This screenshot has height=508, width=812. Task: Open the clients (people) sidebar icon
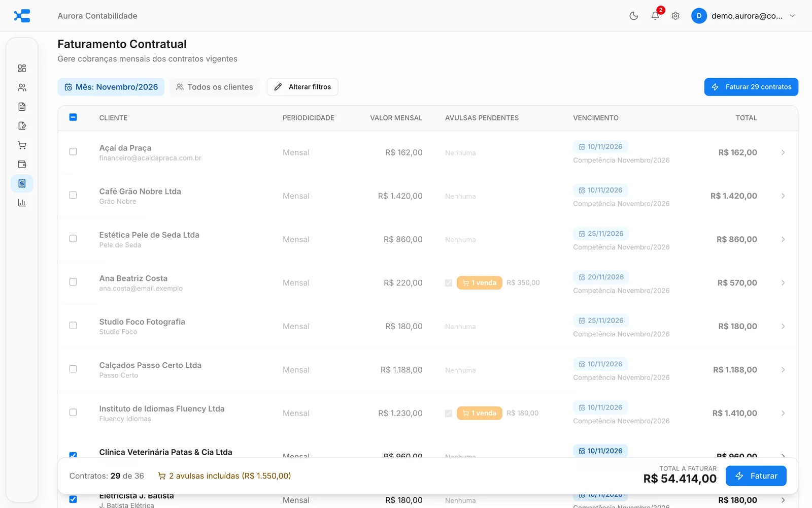point(22,87)
